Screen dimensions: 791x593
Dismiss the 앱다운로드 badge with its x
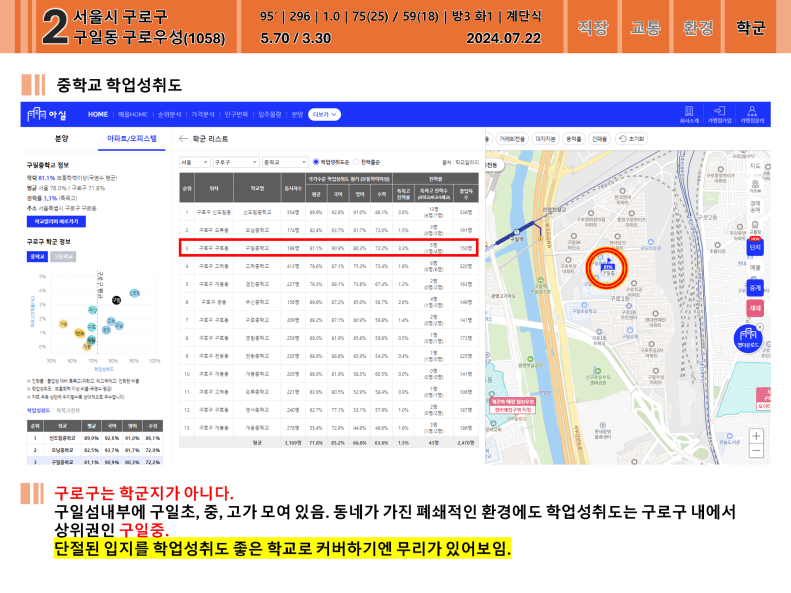(x=760, y=327)
